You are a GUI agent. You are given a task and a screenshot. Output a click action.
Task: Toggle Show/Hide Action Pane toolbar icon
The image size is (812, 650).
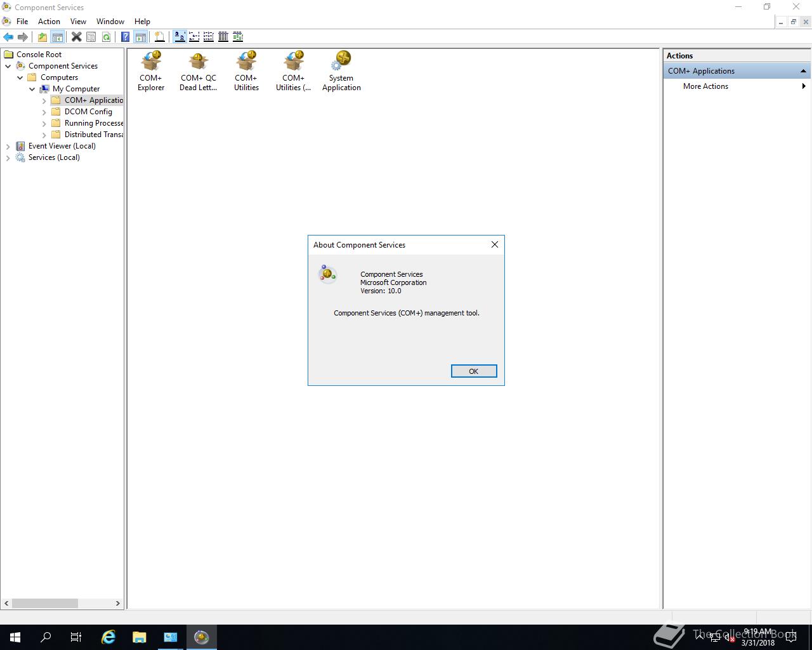pos(140,37)
